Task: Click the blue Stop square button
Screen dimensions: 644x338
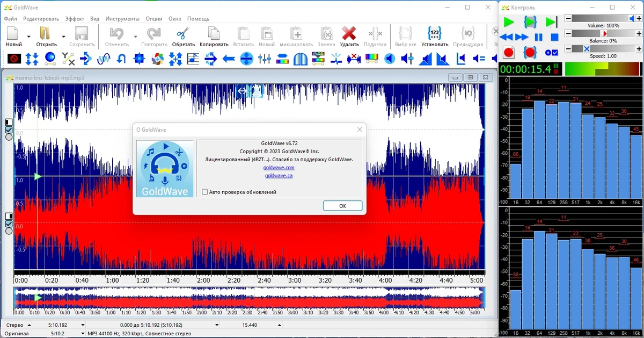Action: (555, 37)
